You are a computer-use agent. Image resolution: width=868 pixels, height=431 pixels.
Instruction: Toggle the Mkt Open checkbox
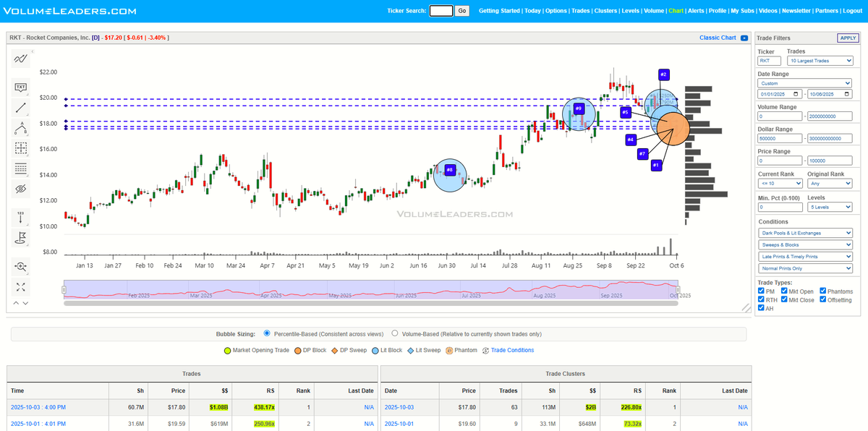point(785,291)
